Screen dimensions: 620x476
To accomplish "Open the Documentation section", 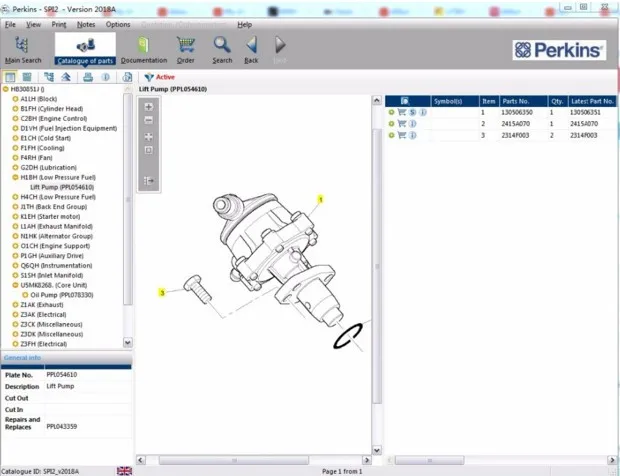I will [x=144, y=49].
